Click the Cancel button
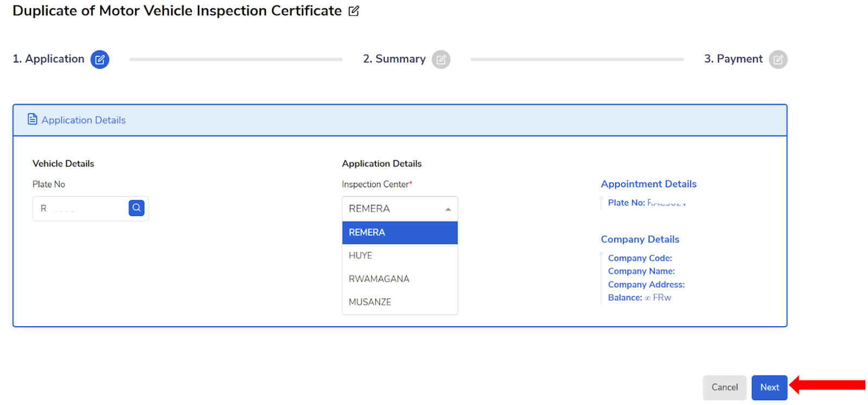868x405 pixels. pyautogui.click(x=725, y=388)
